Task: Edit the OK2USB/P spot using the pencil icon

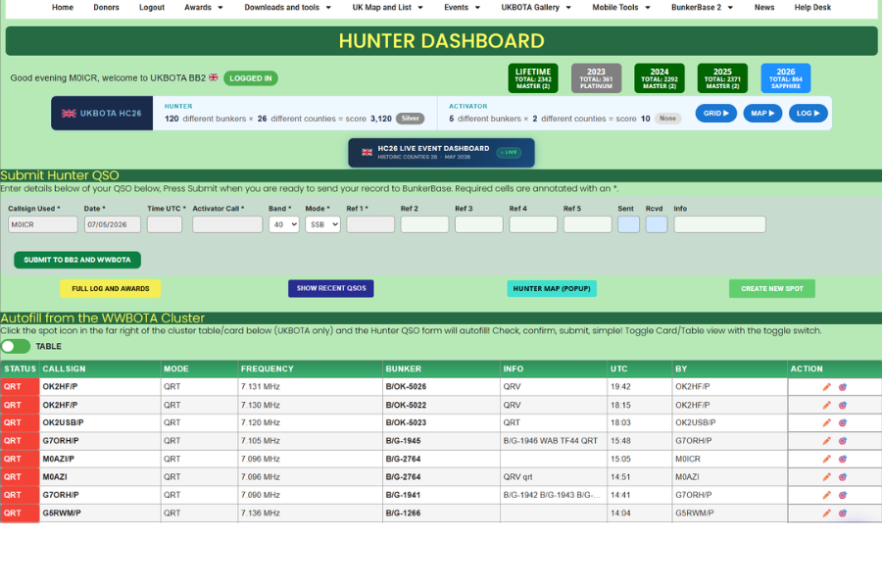Action: pyautogui.click(x=826, y=423)
